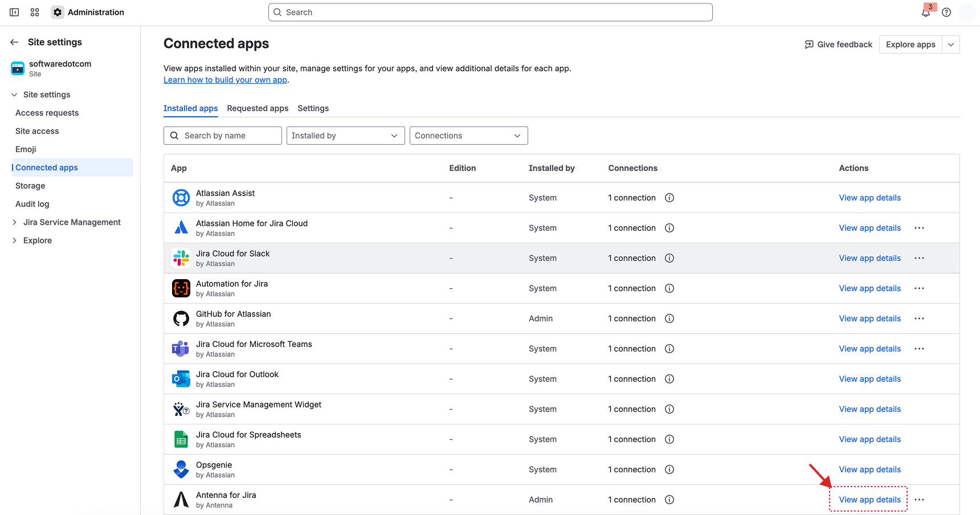This screenshot has height=515, width=980.
Task: Collapse the Site settings tree section
Action: 14,95
